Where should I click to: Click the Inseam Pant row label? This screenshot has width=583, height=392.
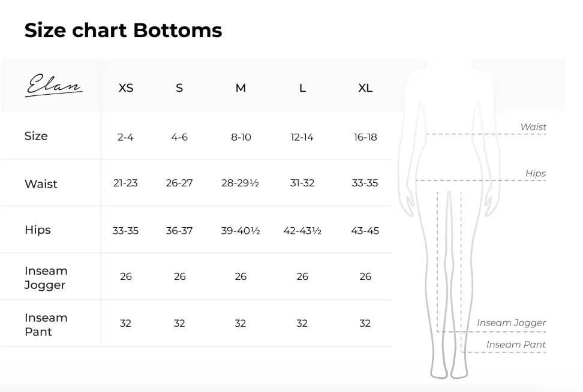pyautogui.click(x=46, y=325)
